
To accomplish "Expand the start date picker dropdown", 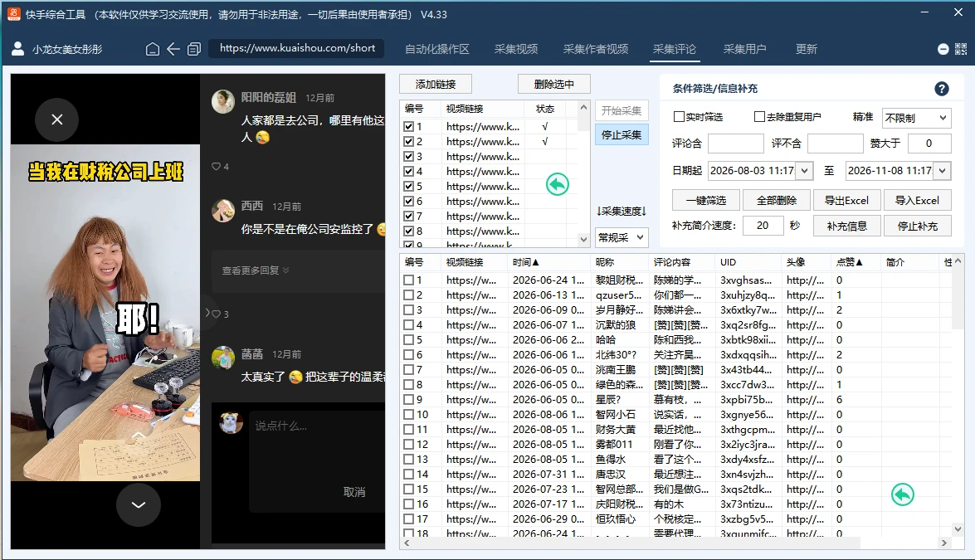I will pos(805,170).
